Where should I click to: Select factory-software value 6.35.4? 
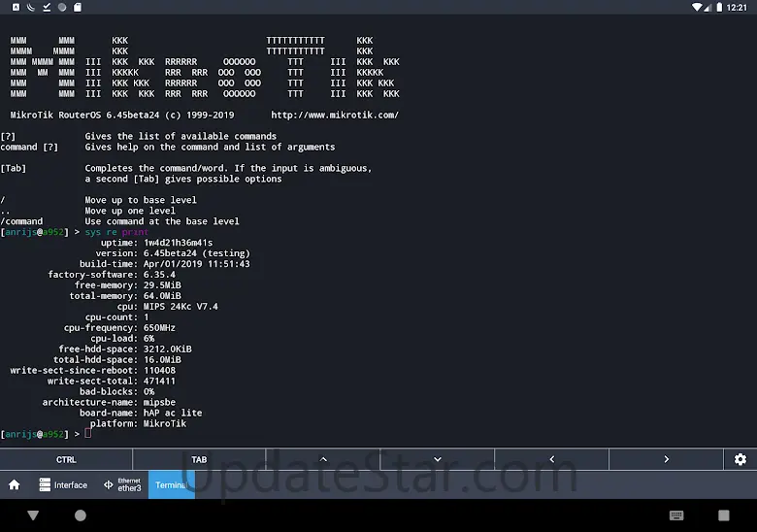(x=159, y=274)
